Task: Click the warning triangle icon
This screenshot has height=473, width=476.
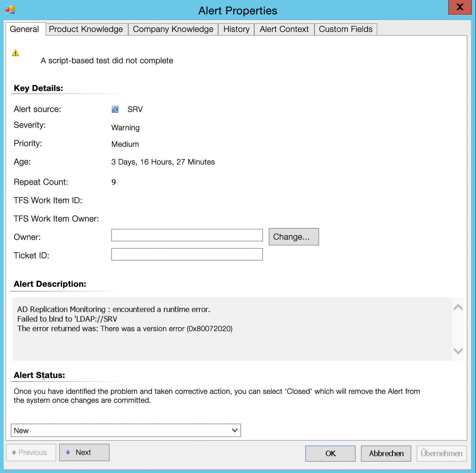Action: (15, 53)
